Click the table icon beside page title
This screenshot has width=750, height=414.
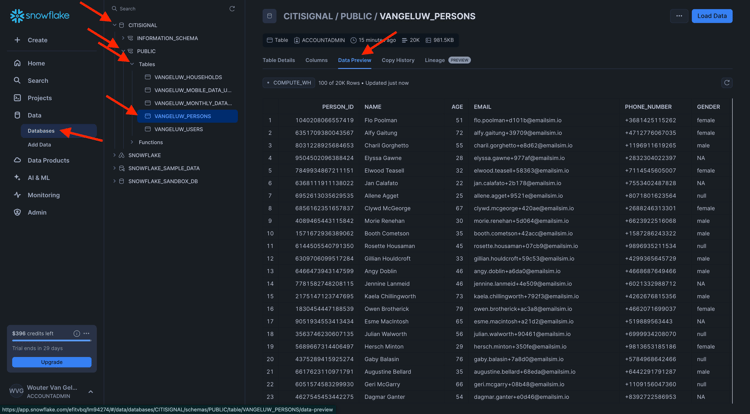[x=269, y=16]
